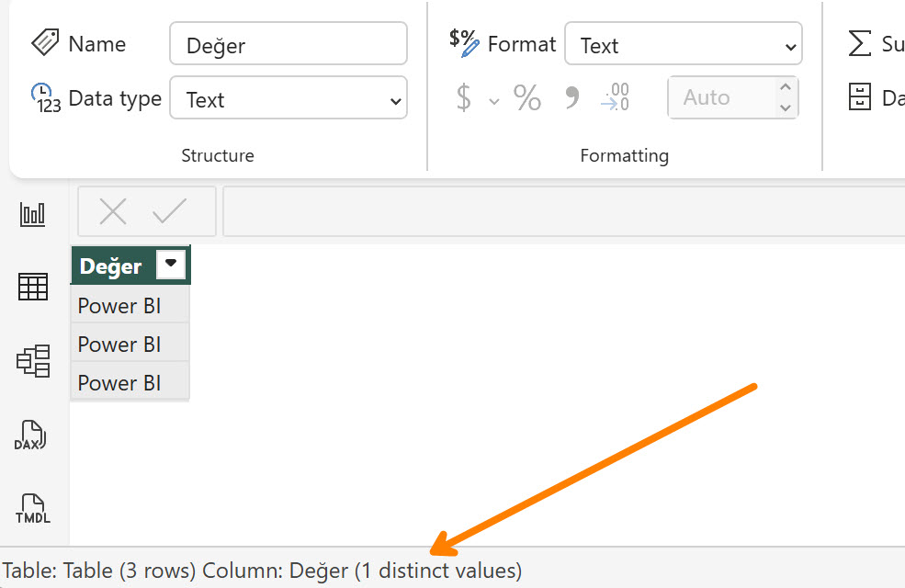
Task: Open the TMDL view icon
Action: coord(33,508)
